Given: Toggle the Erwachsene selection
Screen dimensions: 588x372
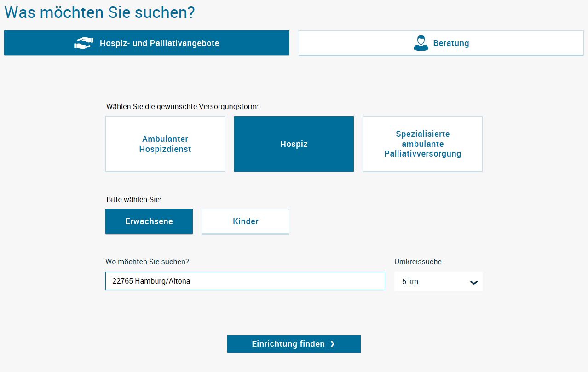Looking at the screenshot, I should (x=149, y=221).
